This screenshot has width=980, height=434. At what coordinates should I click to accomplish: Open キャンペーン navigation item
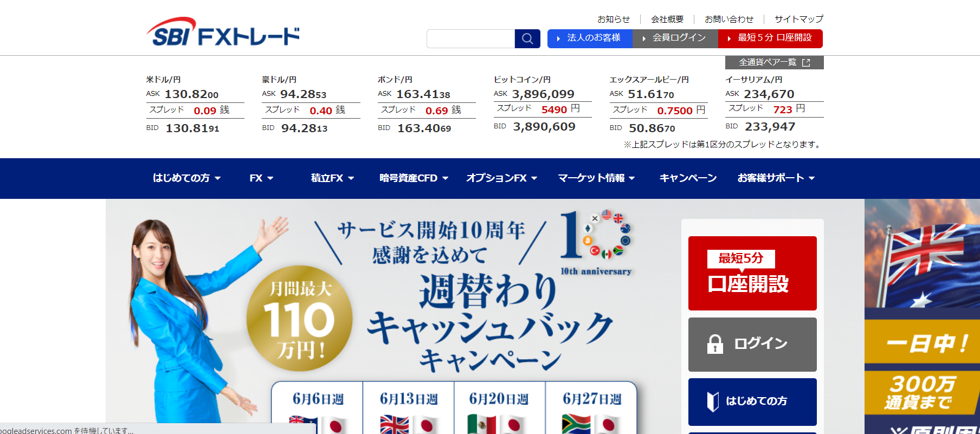coord(688,178)
